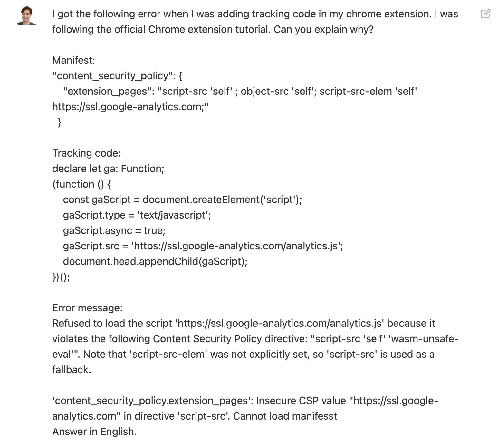Click the '(function () {' line
498x448 pixels.
point(81,184)
